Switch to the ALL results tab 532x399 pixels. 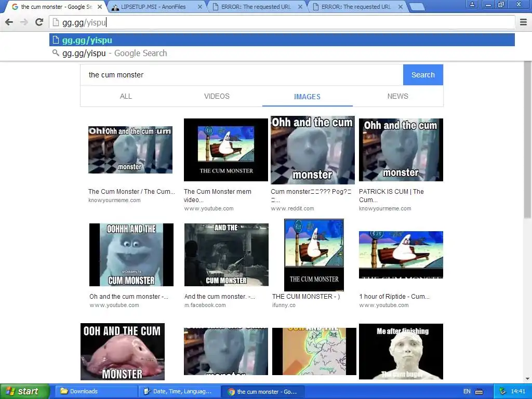point(126,96)
